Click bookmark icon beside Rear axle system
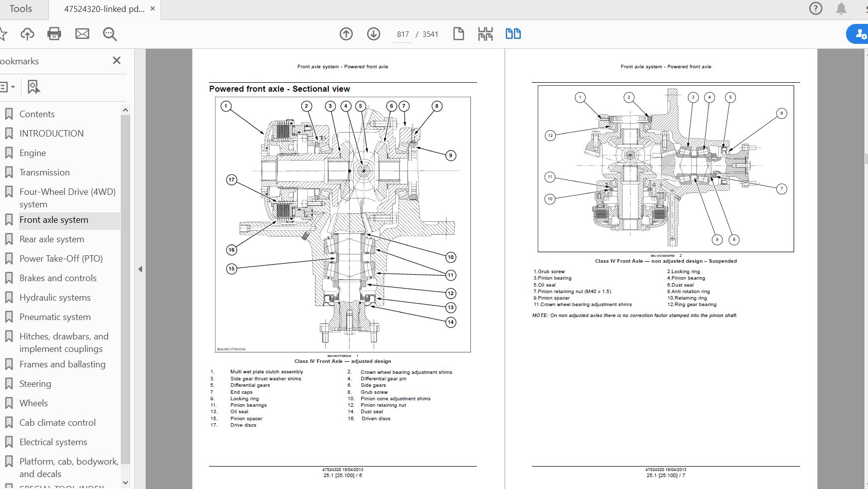Screen dimensions: 868x489 (x=8, y=239)
